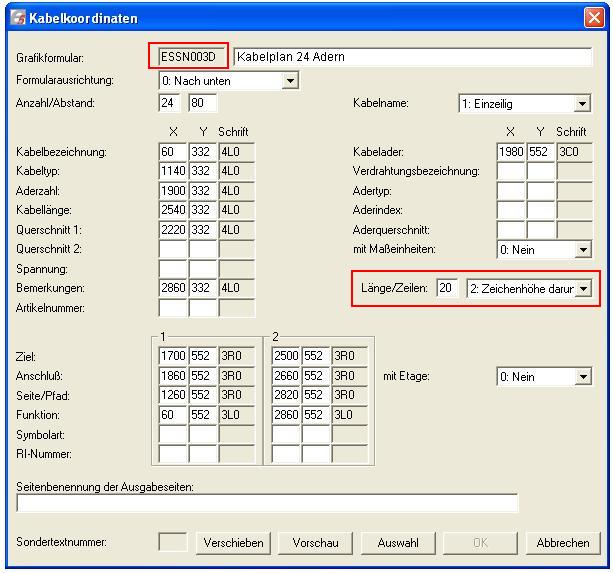
Task: Expand the mit Etage dropdown
Action: coord(583,377)
